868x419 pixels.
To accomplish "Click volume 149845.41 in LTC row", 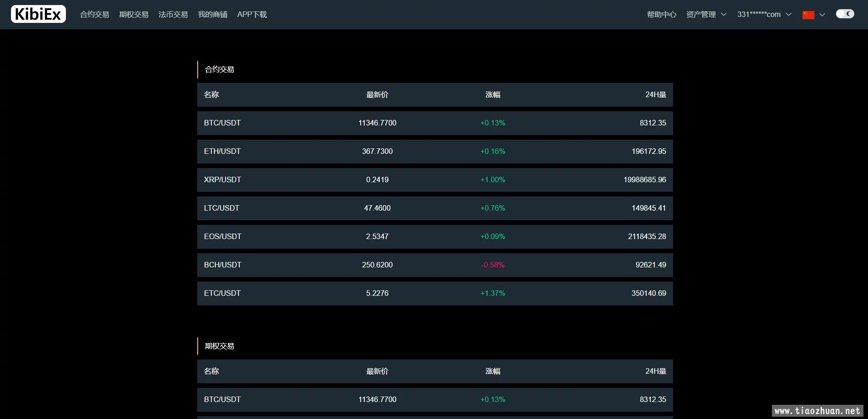I will [649, 208].
